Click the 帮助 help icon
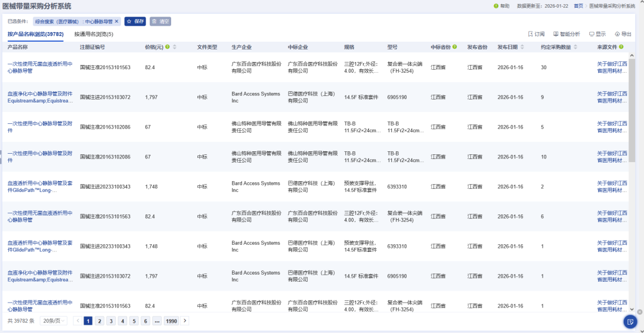The image size is (644, 333). pyautogui.click(x=496, y=6)
